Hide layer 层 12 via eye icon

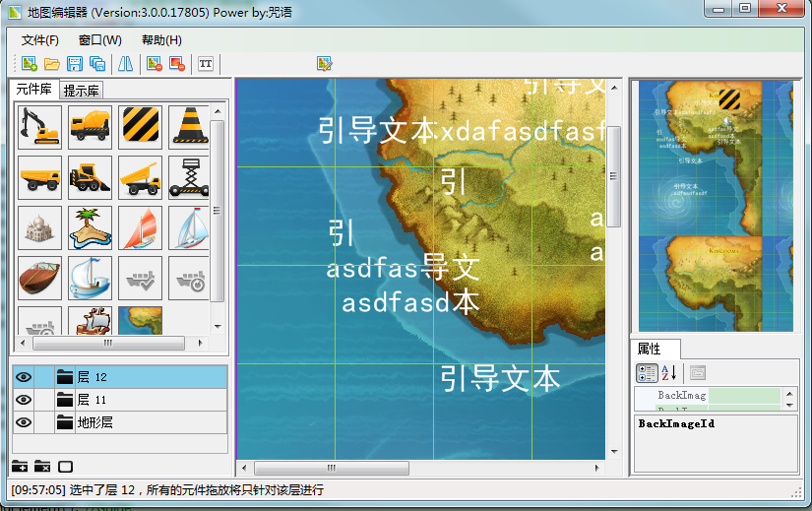point(23,376)
